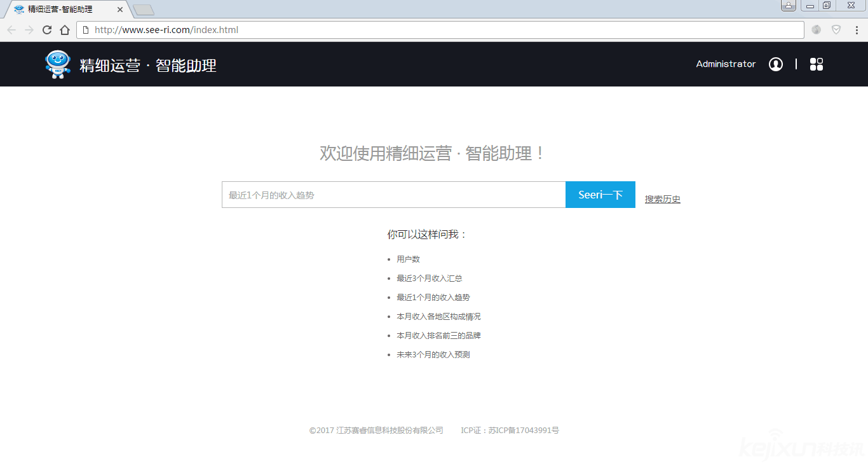
Task: Pick 本月收入排名前三的品牌 suggestion
Action: click(x=443, y=336)
